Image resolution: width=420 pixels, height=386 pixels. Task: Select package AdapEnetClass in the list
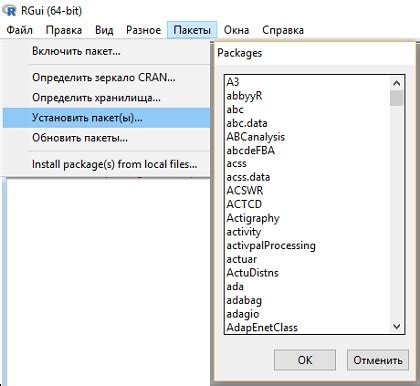point(307,327)
